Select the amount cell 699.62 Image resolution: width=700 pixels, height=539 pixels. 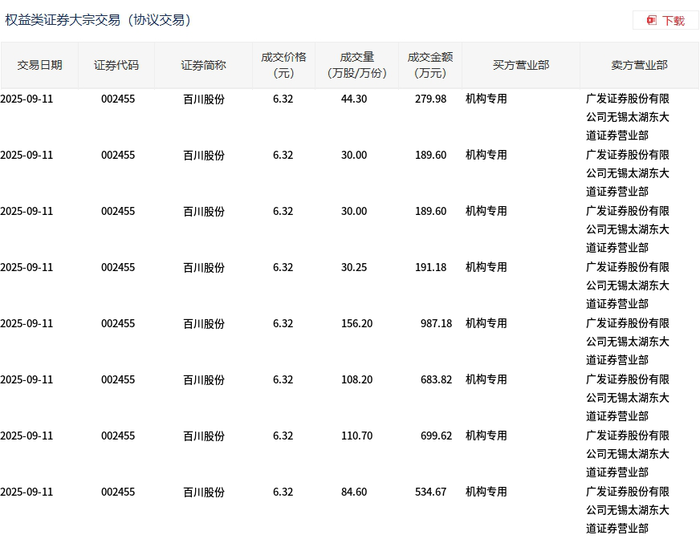pos(436,435)
